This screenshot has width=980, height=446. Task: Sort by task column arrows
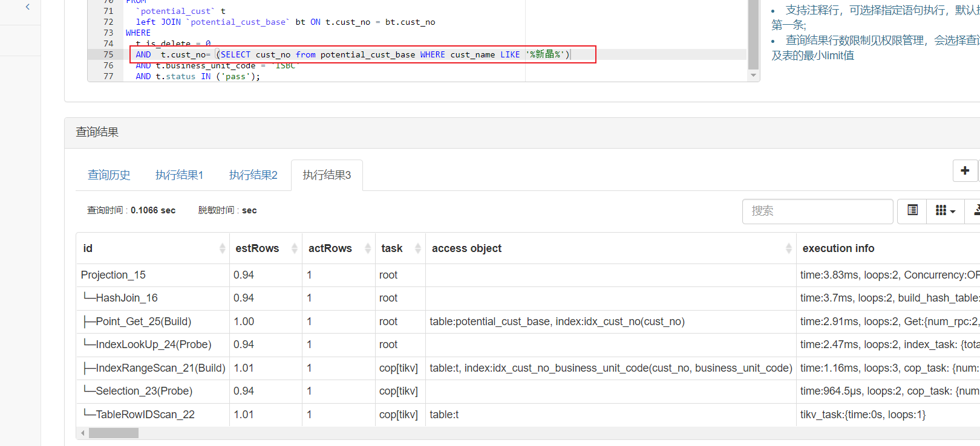pos(418,248)
